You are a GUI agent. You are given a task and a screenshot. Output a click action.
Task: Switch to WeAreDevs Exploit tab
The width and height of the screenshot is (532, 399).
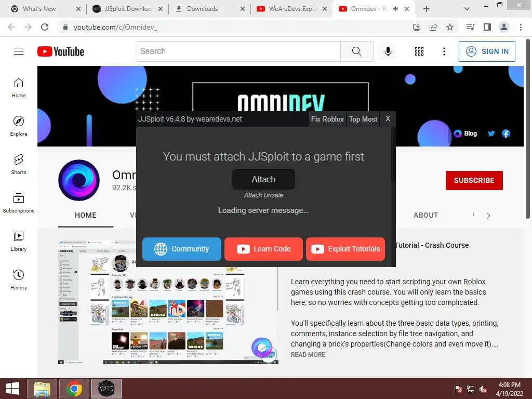pos(292,9)
